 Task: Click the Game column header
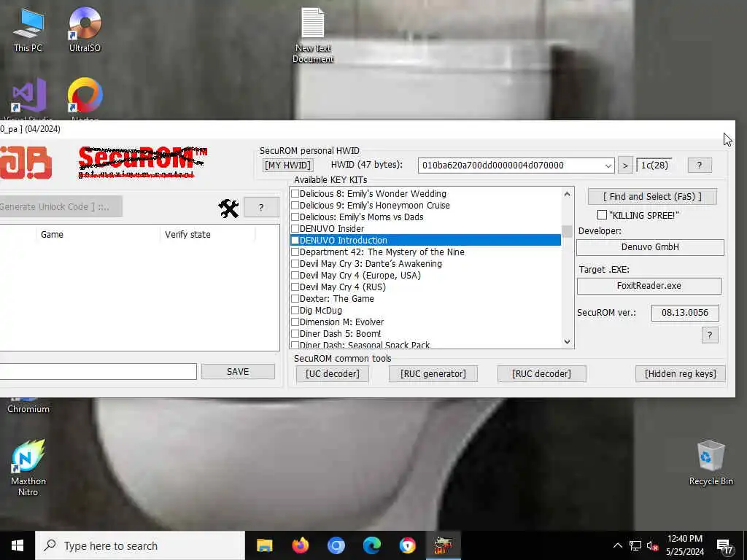tap(98, 235)
